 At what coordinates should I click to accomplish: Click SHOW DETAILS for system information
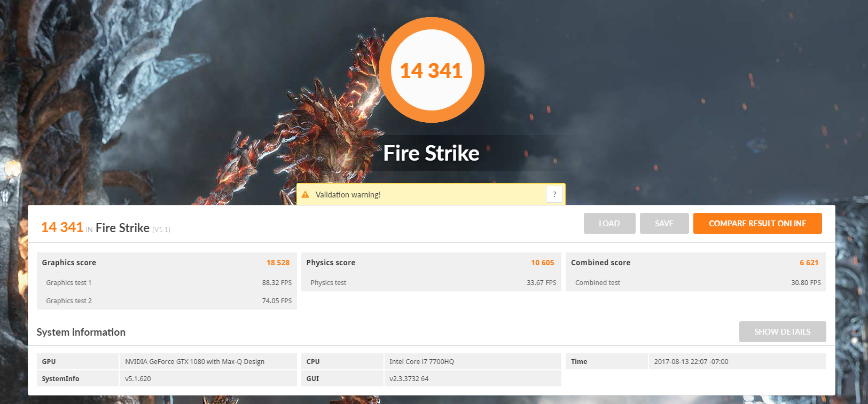pyautogui.click(x=783, y=332)
